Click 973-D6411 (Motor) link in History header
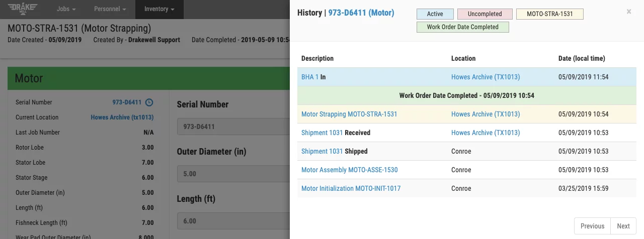The image size is (644, 239). coord(361,13)
